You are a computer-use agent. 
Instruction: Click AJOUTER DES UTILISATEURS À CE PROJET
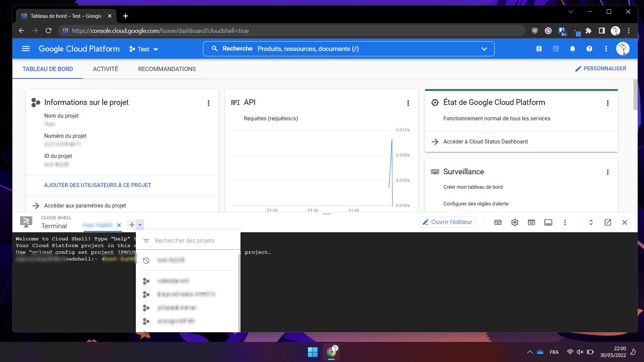[98, 185]
